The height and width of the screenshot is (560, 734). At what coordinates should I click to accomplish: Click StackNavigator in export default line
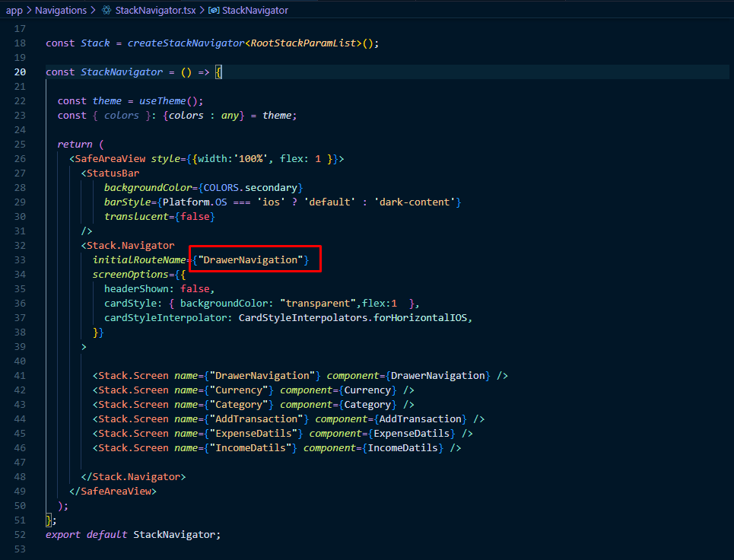point(175,535)
